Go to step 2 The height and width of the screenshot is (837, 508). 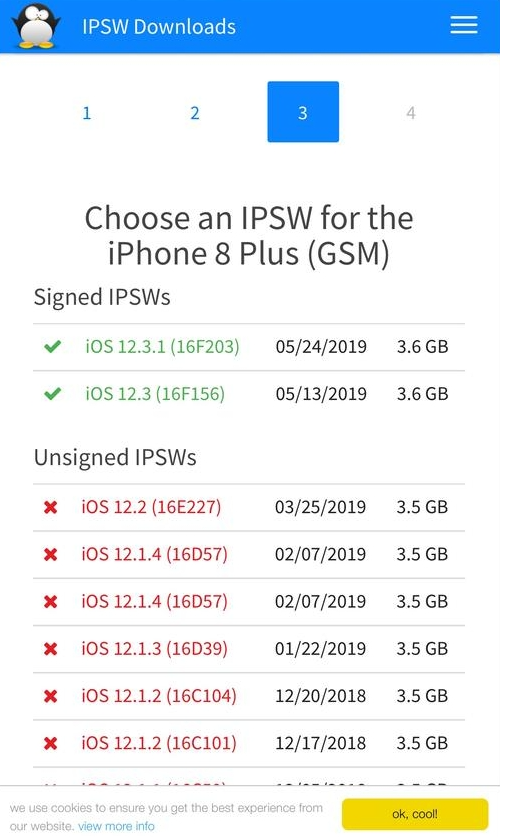pos(195,113)
